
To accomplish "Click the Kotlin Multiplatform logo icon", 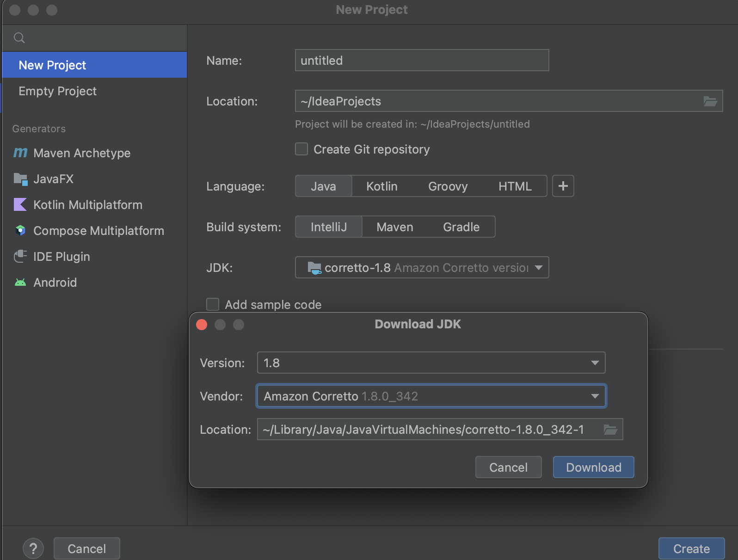I will 20,204.
